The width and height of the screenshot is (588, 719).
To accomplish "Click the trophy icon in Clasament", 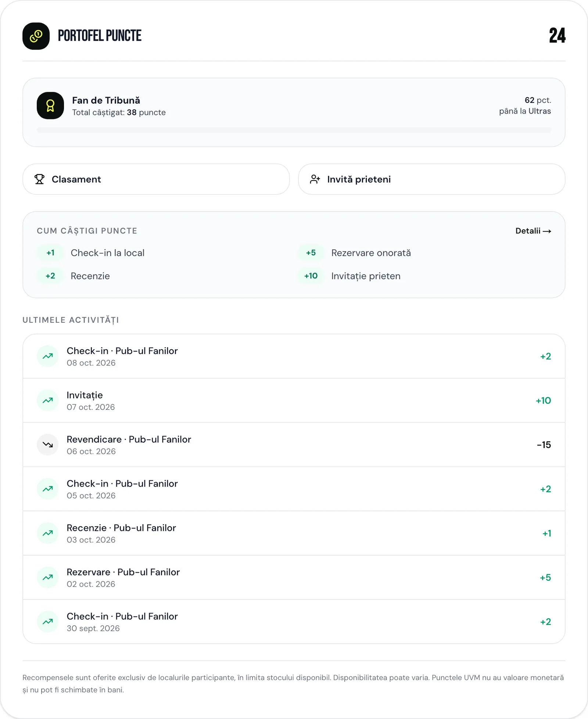I will (x=39, y=179).
